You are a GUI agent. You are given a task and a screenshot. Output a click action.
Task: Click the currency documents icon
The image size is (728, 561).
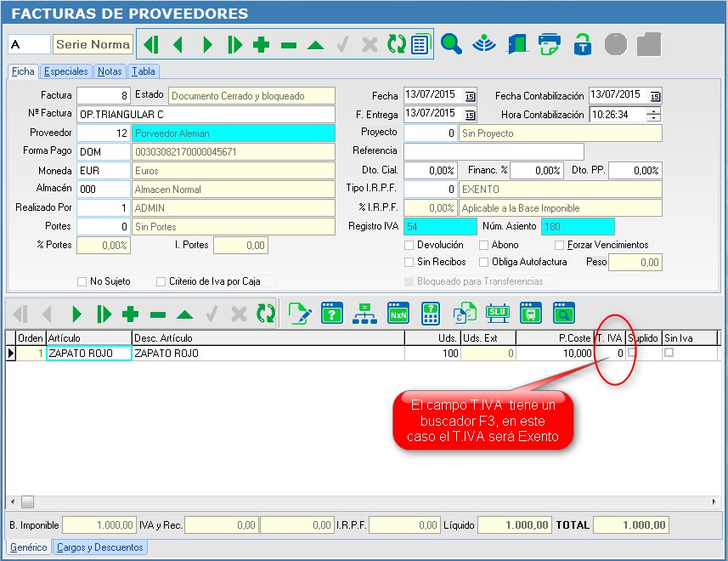click(x=465, y=313)
